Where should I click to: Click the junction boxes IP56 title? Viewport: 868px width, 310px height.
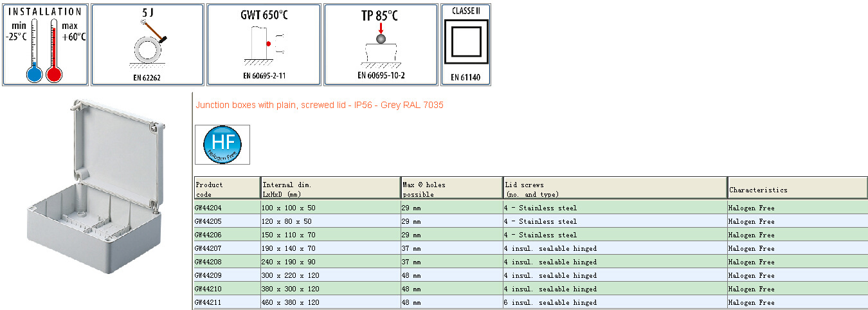[320, 105]
